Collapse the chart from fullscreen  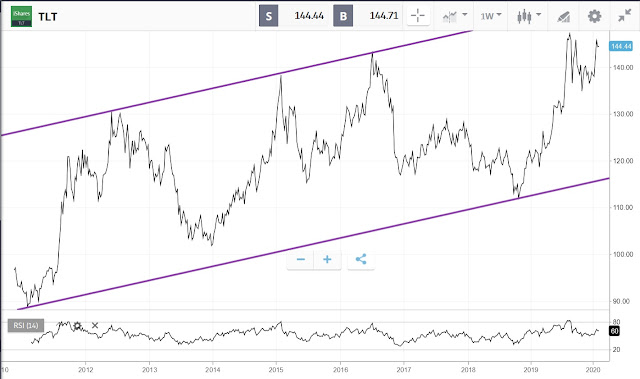[x=624, y=16]
